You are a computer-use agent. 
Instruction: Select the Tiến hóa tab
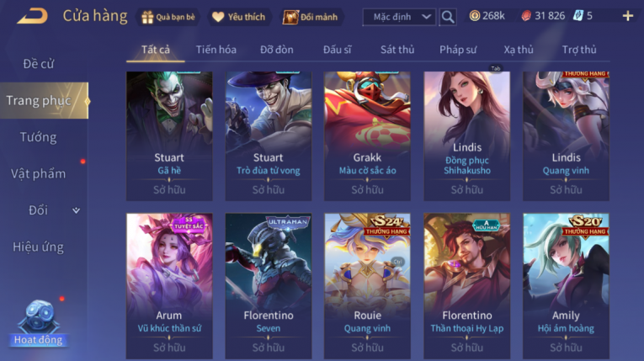[216, 50]
